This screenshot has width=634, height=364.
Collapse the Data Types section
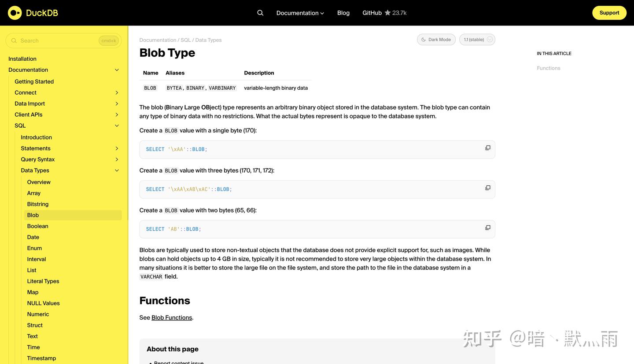117,170
